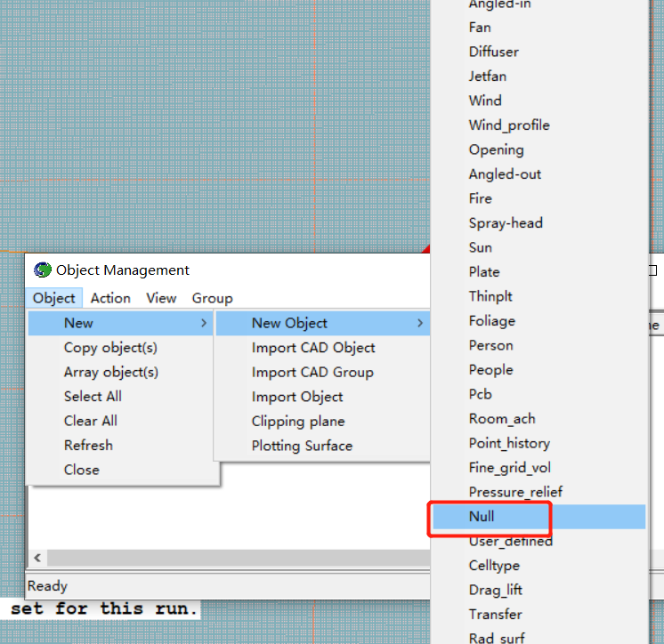Open the Group menu
The height and width of the screenshot is (644, 664).
tap(212, 298)
